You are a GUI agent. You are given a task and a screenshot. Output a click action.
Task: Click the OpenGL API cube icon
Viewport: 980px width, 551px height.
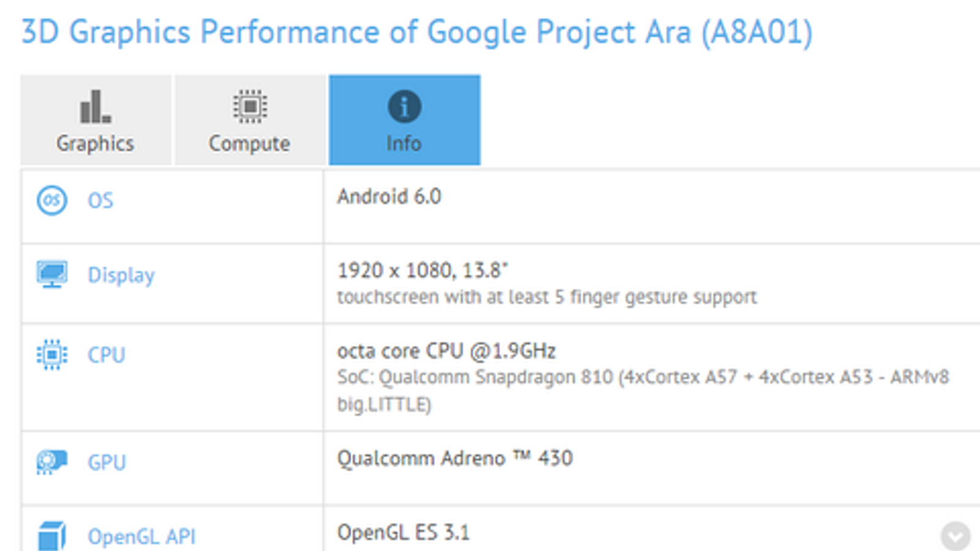tap(52, 536)
